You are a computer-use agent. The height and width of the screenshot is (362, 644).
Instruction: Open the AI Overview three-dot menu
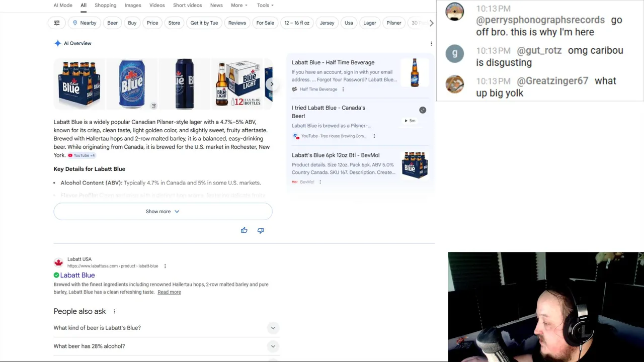(431, 44)
